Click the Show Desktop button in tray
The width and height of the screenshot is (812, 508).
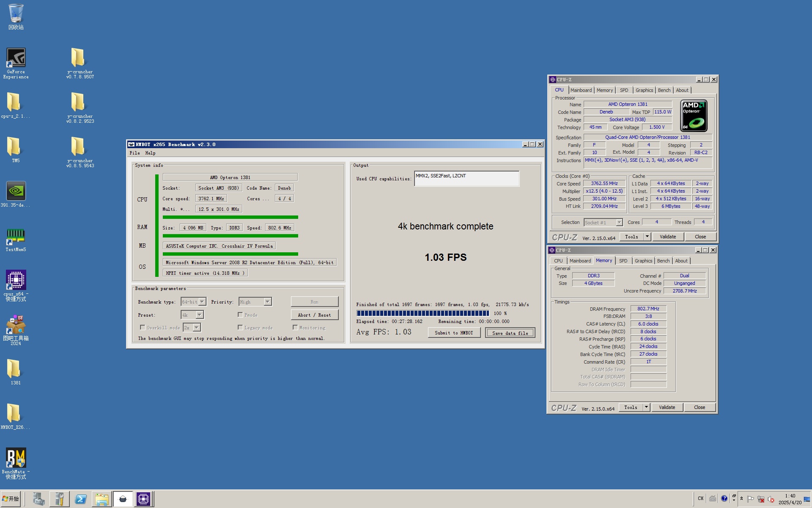807,499
